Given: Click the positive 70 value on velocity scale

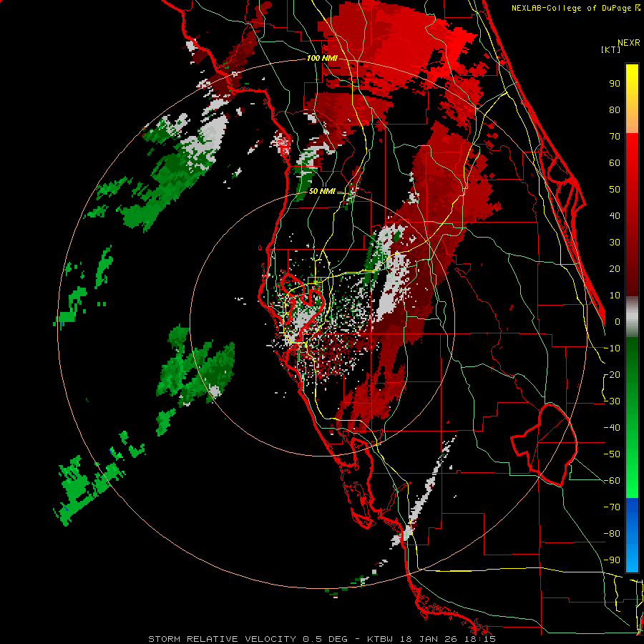Looking at the screenshot, I should 615,137.
